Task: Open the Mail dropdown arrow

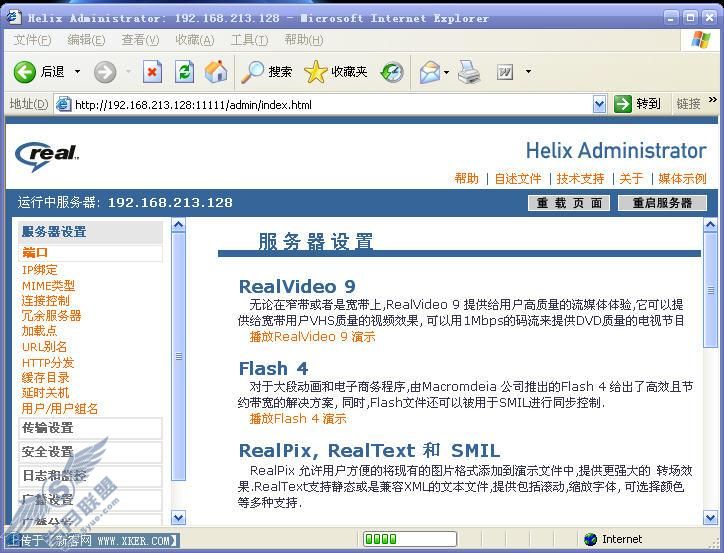Action: 446,72
